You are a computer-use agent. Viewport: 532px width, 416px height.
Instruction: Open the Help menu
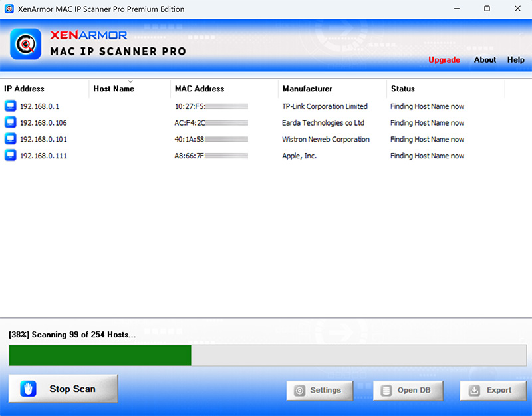[x=516, y=60]
